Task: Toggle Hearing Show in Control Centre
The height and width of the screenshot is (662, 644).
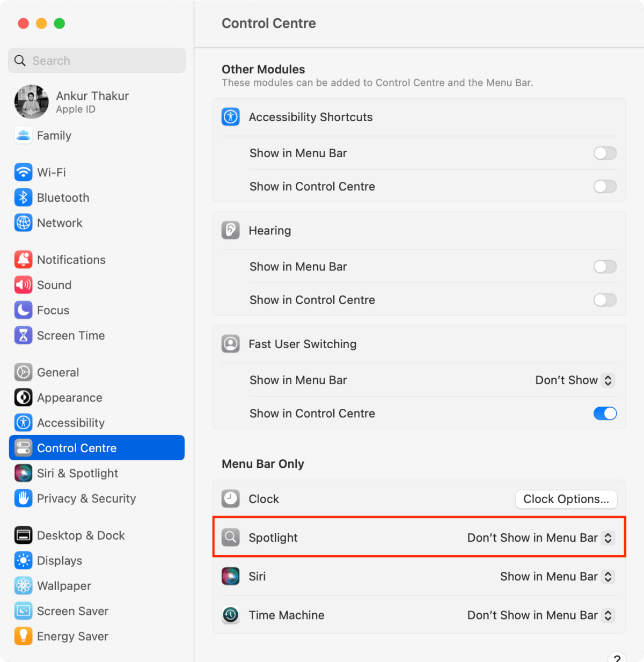Action: pyautogui.click(x=605, y=300)
